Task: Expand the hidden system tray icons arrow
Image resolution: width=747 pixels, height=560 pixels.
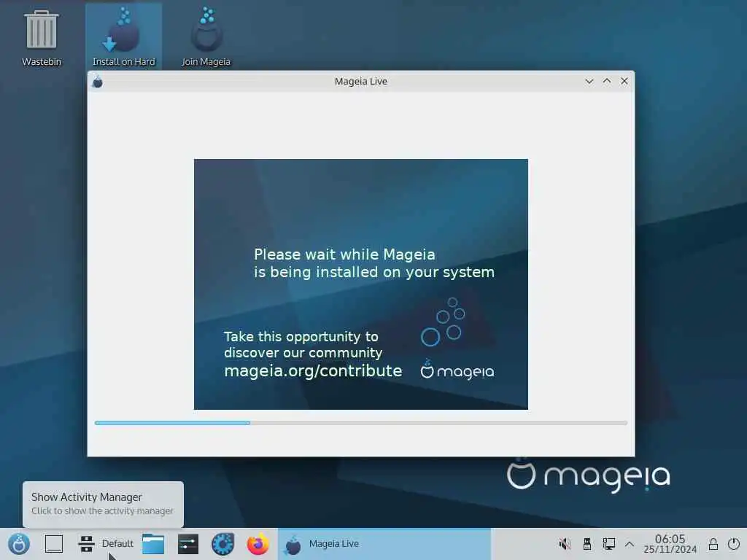Action: tap(630, 544)
